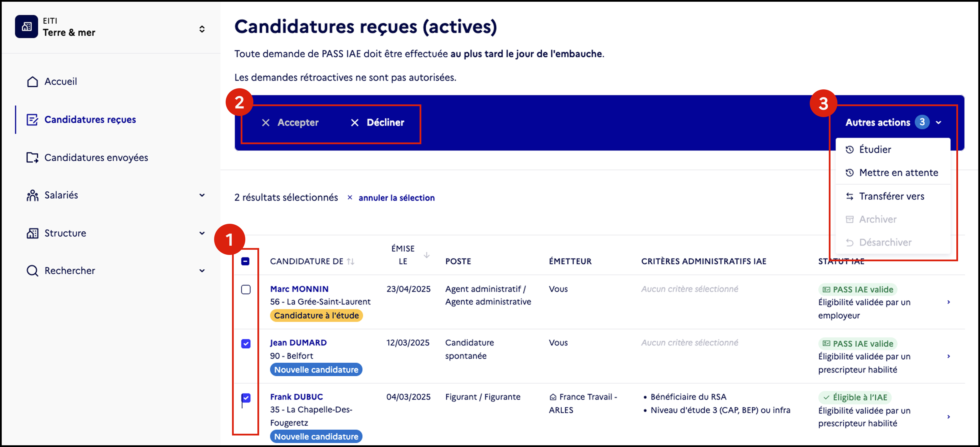The width and height of the screenshot is (980, 447).
Task: Click Marc MONNIN's PASS IAE valide badge
Action: coord(858,290)
